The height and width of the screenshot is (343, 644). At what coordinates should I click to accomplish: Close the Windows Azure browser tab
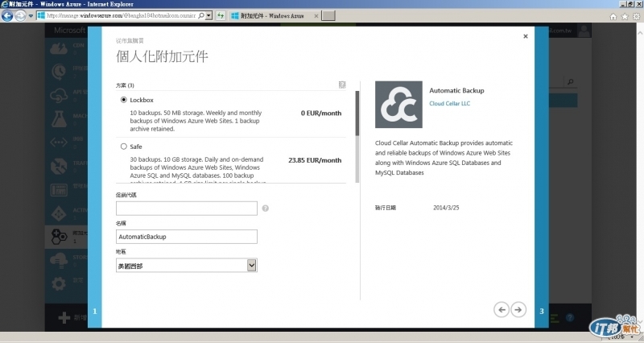click(x=316, y=15)
